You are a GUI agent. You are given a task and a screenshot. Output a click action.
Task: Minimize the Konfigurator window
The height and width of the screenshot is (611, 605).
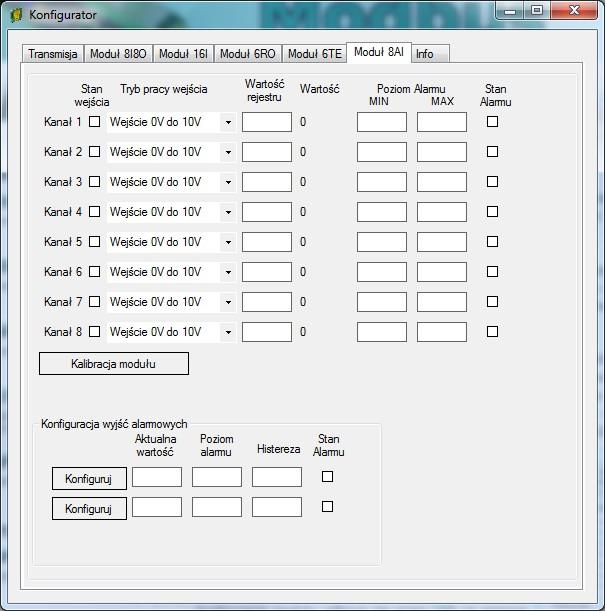coord(510,11)
